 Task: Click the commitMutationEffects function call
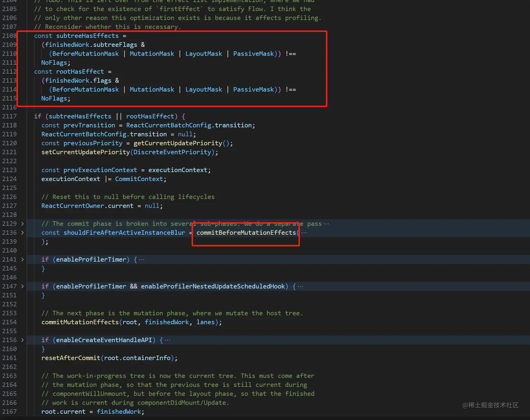click(80, 322)
